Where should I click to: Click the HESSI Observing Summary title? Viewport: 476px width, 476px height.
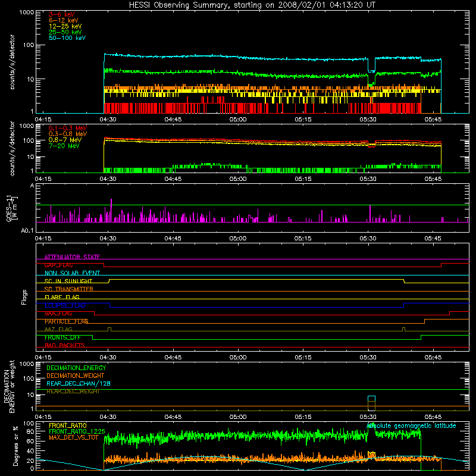coord(252,5)
